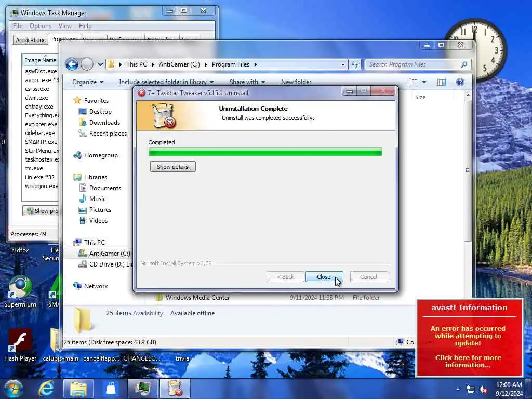Screen dimensions: 532x399
Task: Click the Close button in uninstaller dialog
Action: click(324, 277)
